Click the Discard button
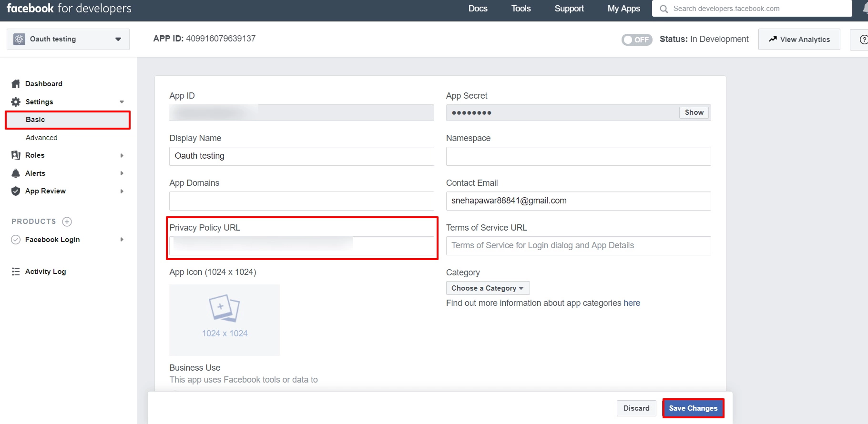Screen dimensions: 868x424 636,408
